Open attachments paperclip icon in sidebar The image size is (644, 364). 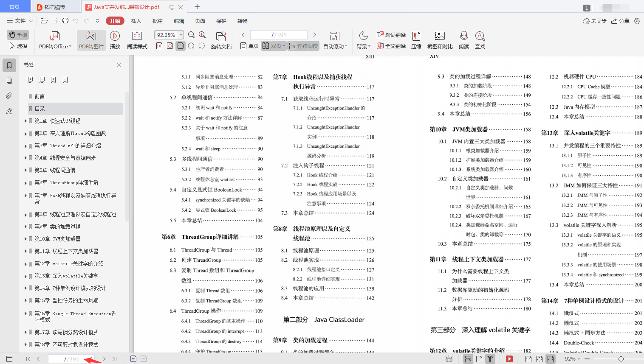[x=9, y=96]
